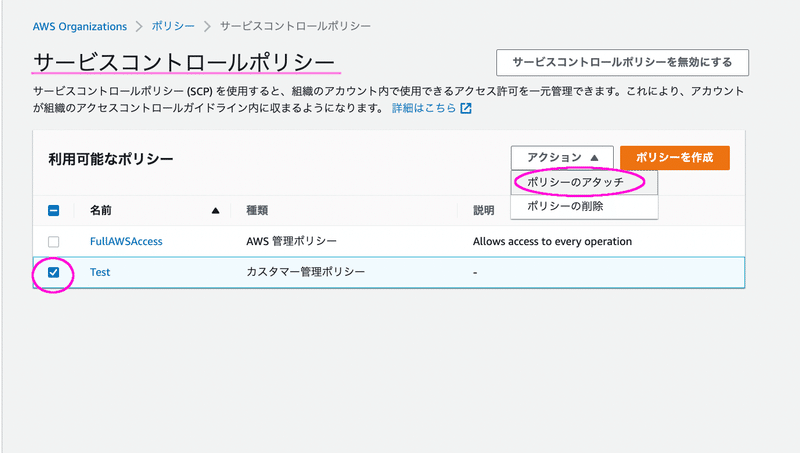
Task: Choose ポリシーの削除 from the action menu
Action: click(x=584, y=207)
